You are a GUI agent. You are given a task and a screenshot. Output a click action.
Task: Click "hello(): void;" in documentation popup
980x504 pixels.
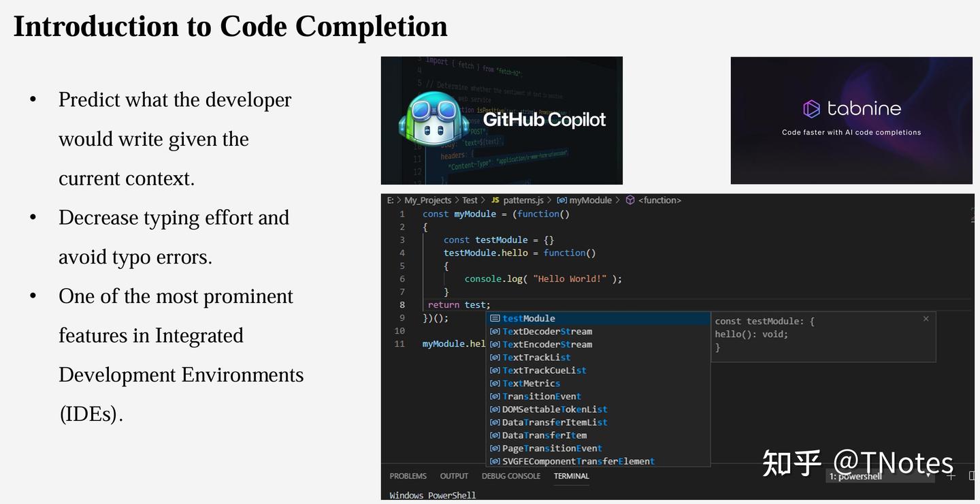coord(751,334)
